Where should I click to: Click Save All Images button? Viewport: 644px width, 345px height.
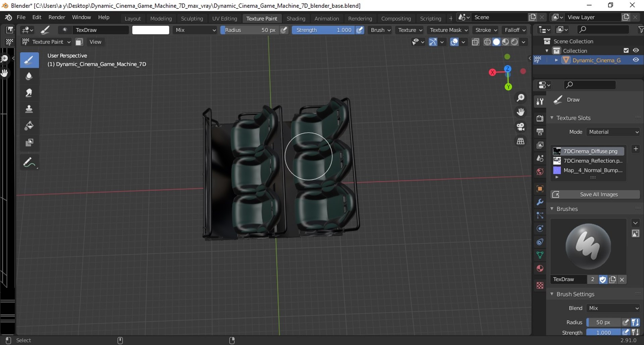pos(595,194)
